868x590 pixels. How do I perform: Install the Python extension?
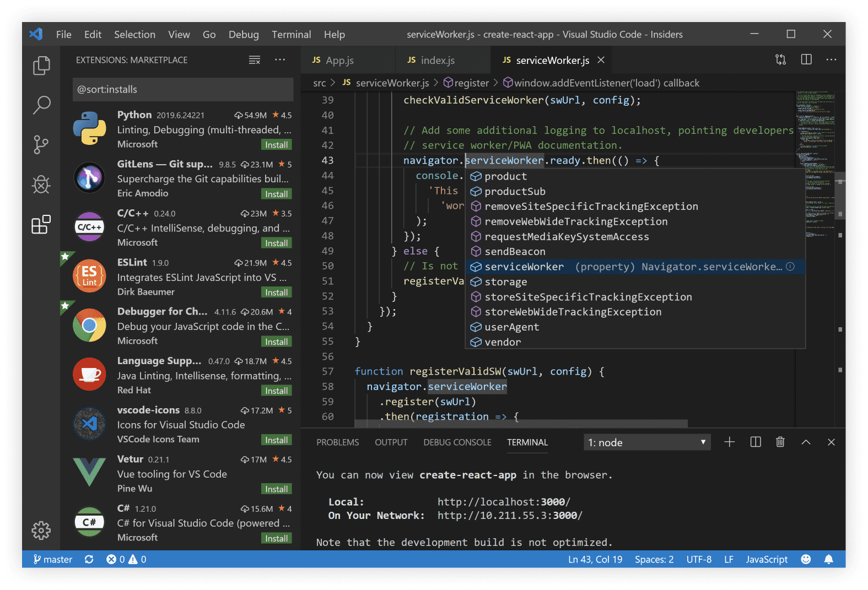pos(276,145)
